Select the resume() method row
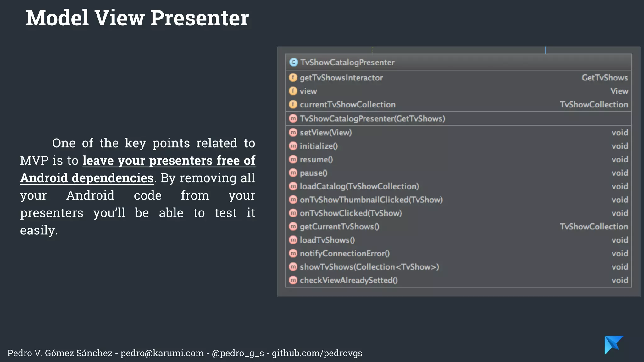 point(316,160)
